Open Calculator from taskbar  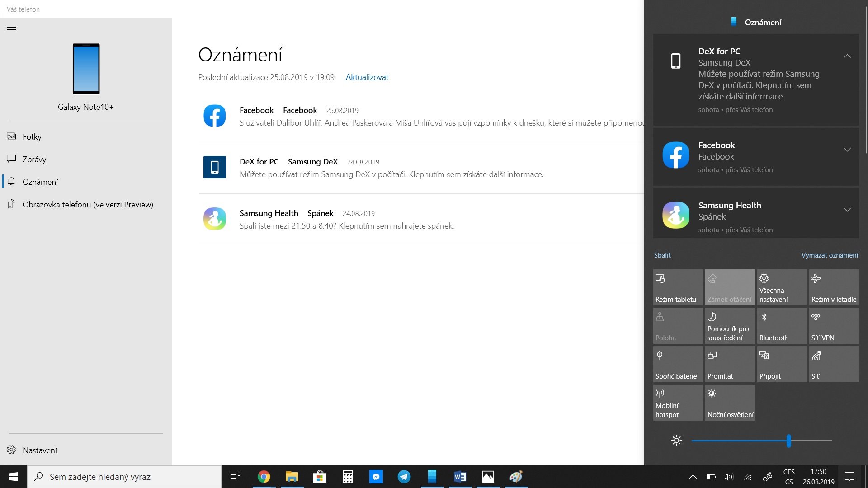[x=348, y=477]
